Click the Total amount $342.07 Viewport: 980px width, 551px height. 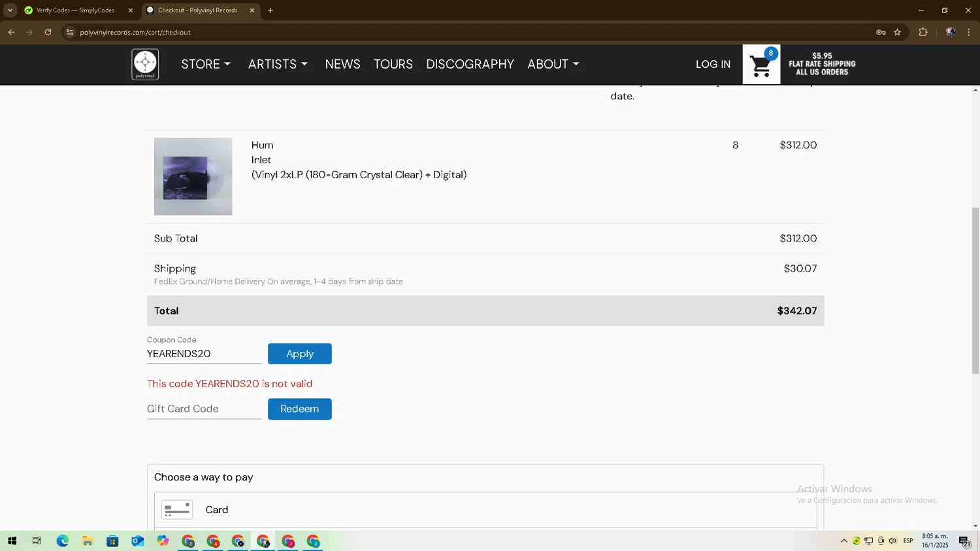click(x=797, y=311)
